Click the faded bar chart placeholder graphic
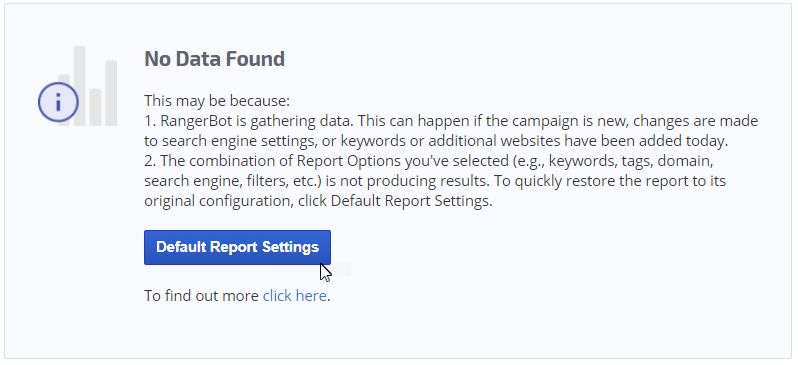The image size is (798, 365). coord(88,86)
